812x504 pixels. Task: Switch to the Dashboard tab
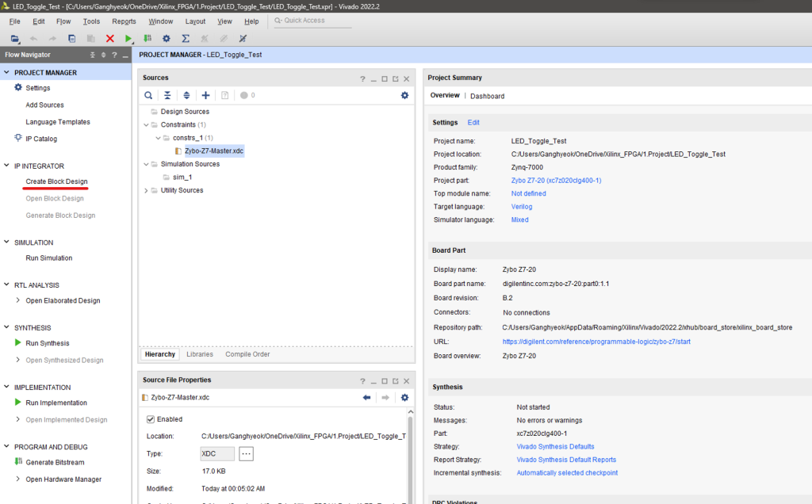point(487,96)
